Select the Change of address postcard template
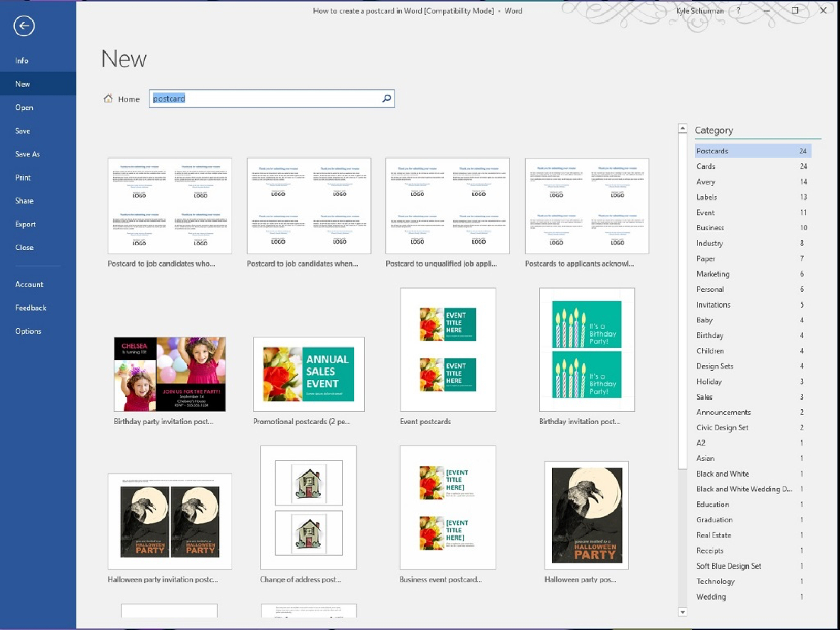The image size is (840, 630). pyautogui.click(x=308, y=508)
